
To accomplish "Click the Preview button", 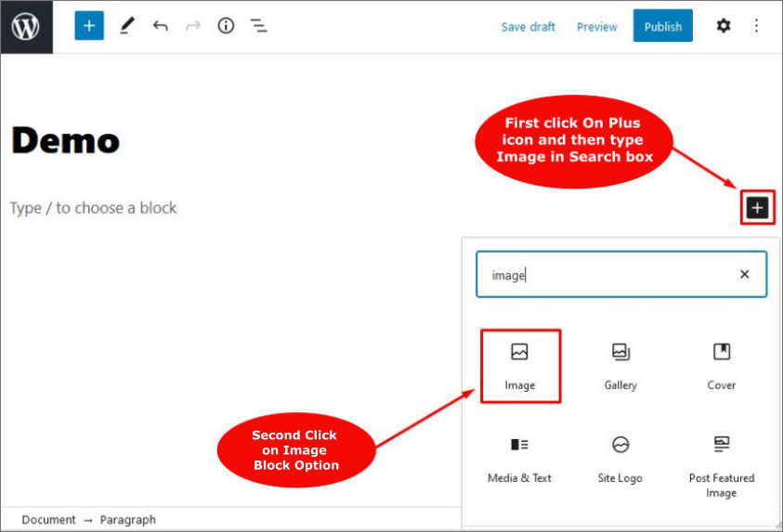I will (596, 27).
